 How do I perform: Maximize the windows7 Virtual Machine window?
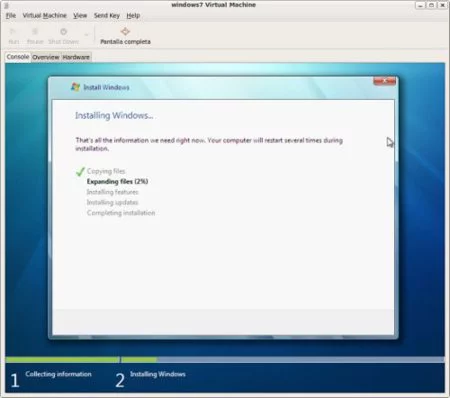coord(431,5)
